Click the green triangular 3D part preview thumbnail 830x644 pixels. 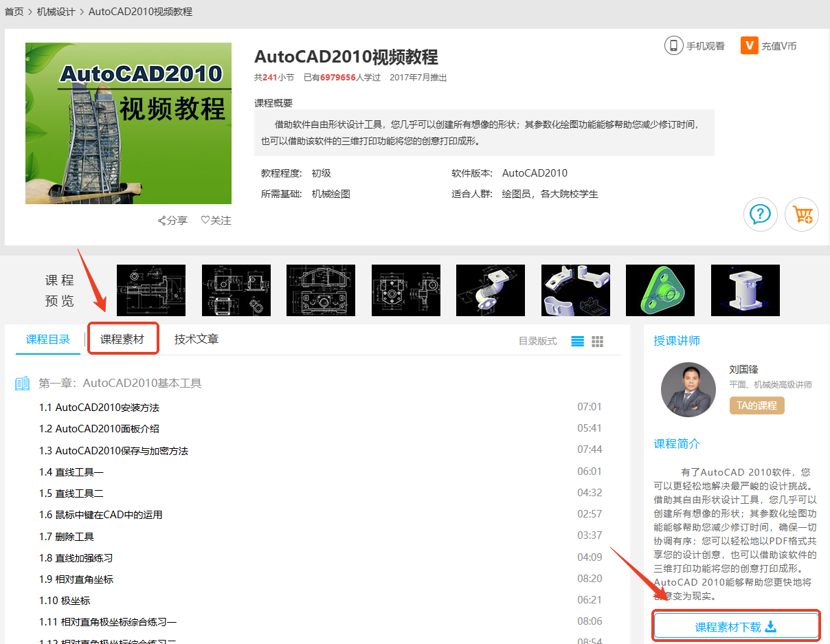pyautogui.click(x=660, y=290)
